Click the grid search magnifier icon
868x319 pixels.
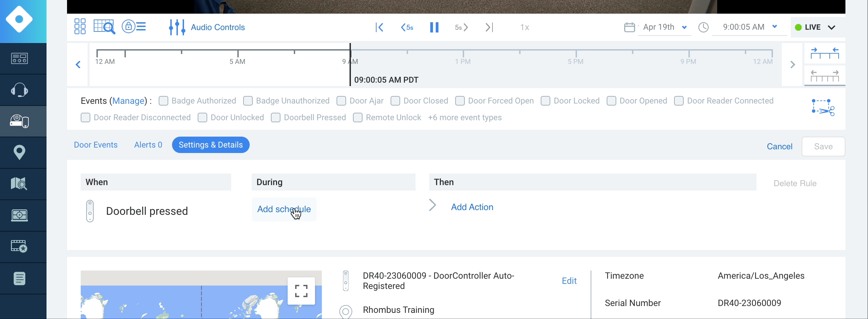tap(104, 26)
